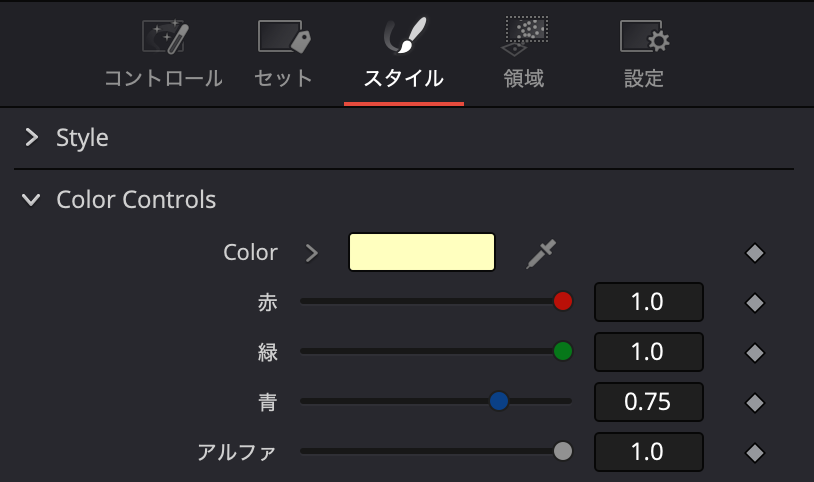Click the green 緑 slider handle
This screenshot has height=482, width=814.
click(x=563, y=351)
